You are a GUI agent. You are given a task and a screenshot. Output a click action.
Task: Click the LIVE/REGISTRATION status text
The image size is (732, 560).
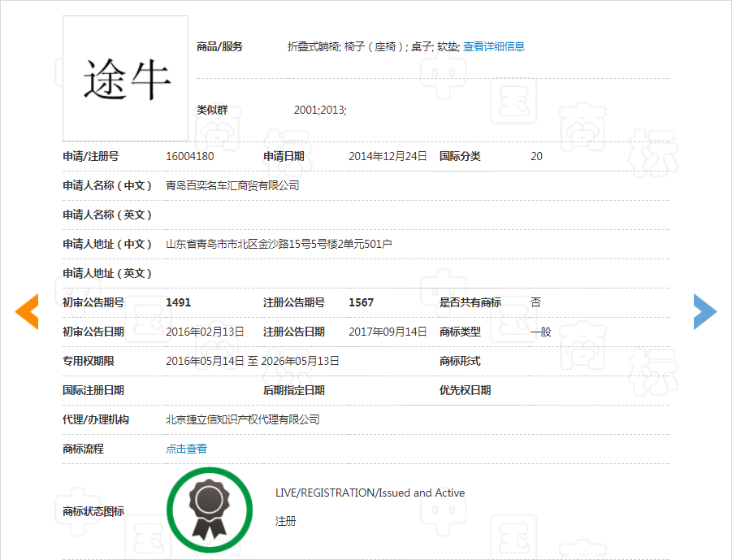coord(370,493)
